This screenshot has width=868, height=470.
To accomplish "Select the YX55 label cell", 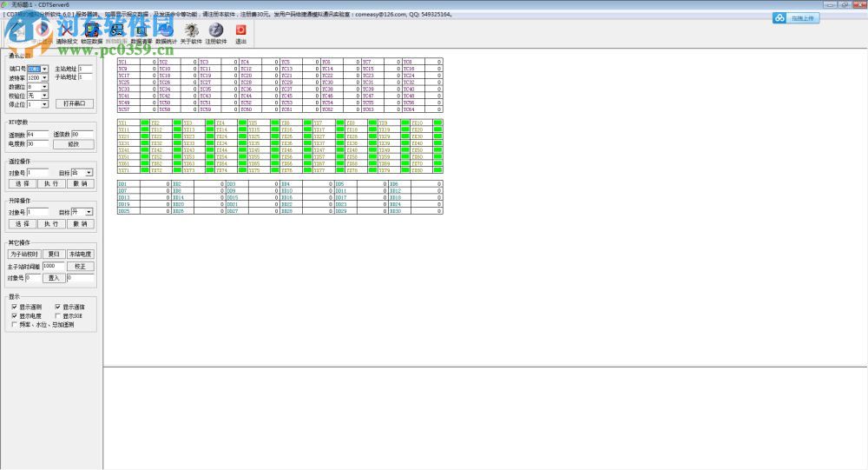I will click(x=259, y=157).
